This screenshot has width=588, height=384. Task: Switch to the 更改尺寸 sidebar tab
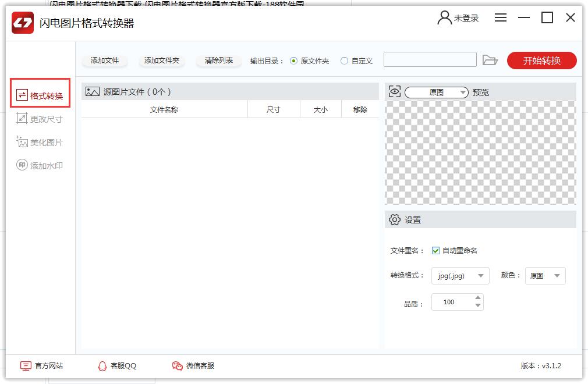tap(40, 119)
